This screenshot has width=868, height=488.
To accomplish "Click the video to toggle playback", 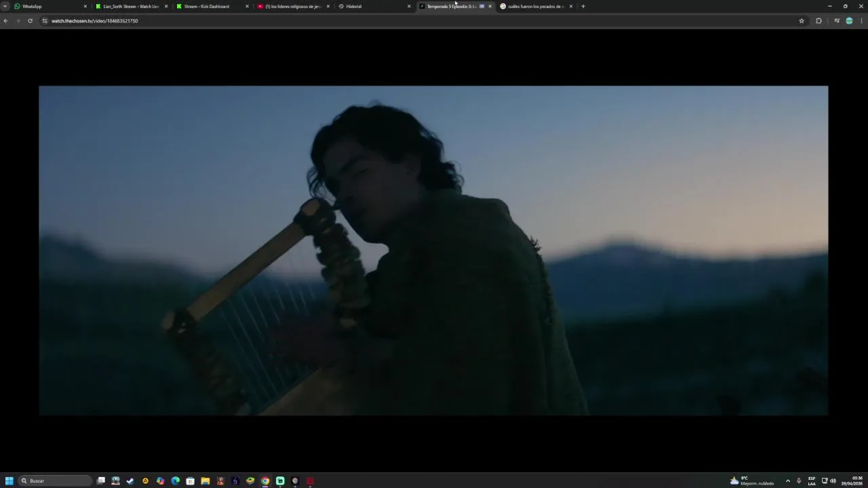I will [433, 250].
